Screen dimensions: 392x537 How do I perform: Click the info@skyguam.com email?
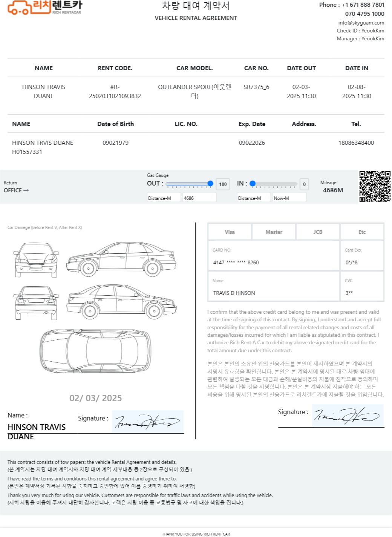click(361, 23)
